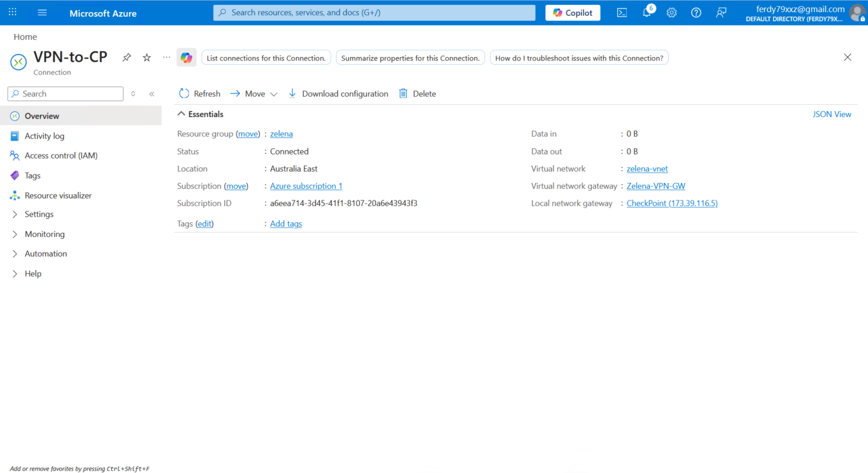The height and width of the screenshot is (473, 868).
Task: Open the feedback icon in header
Action: coord(721,13)
